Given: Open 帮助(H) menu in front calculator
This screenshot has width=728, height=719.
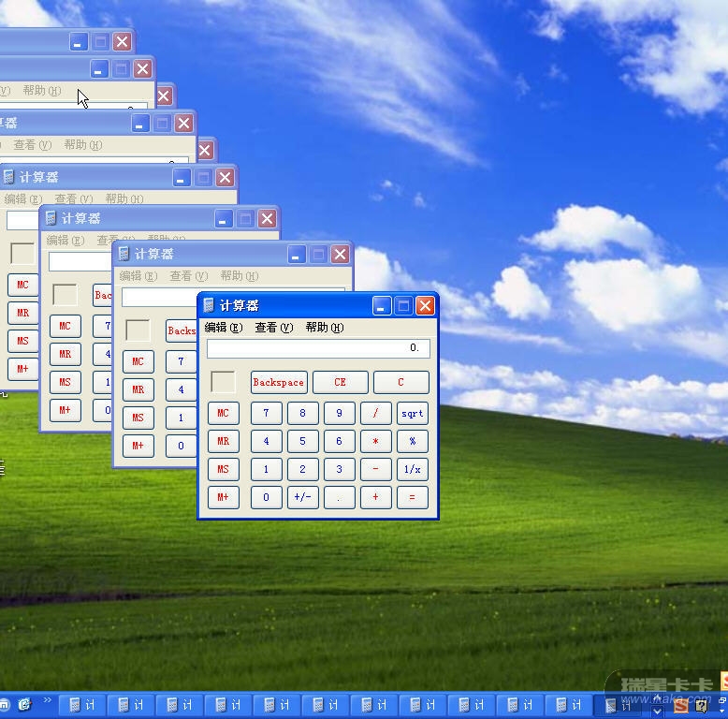Looking at the screenshot, I should (x=325, y=328).
